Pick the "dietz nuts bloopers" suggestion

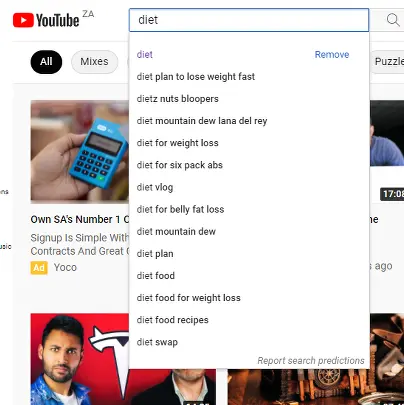click(178, 99)
